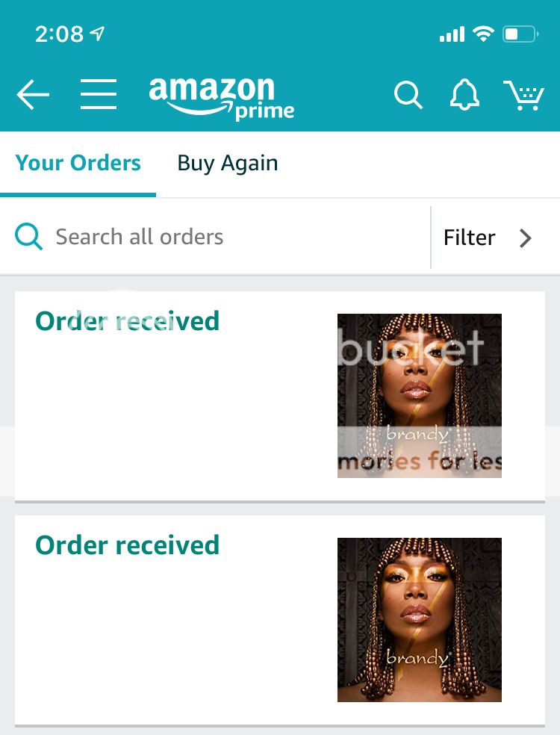Open first Order received heading

pos(128,321)
